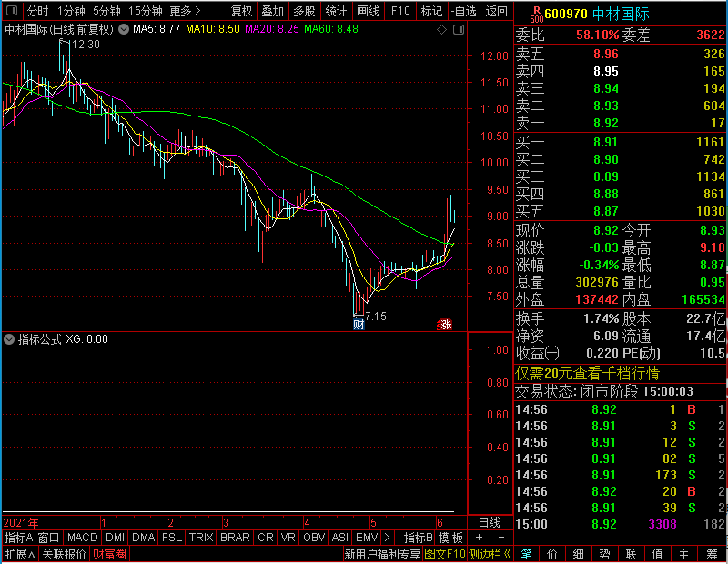This screenshot has width=728, height=564.
Task: Open the 模板 template option
Action: (x=450, y=538)
